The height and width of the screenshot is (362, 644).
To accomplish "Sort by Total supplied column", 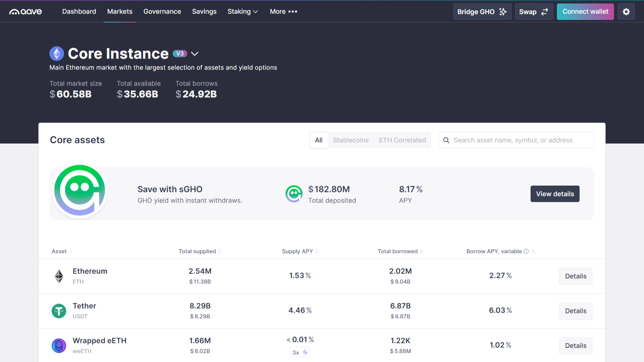I will (200, 251).
